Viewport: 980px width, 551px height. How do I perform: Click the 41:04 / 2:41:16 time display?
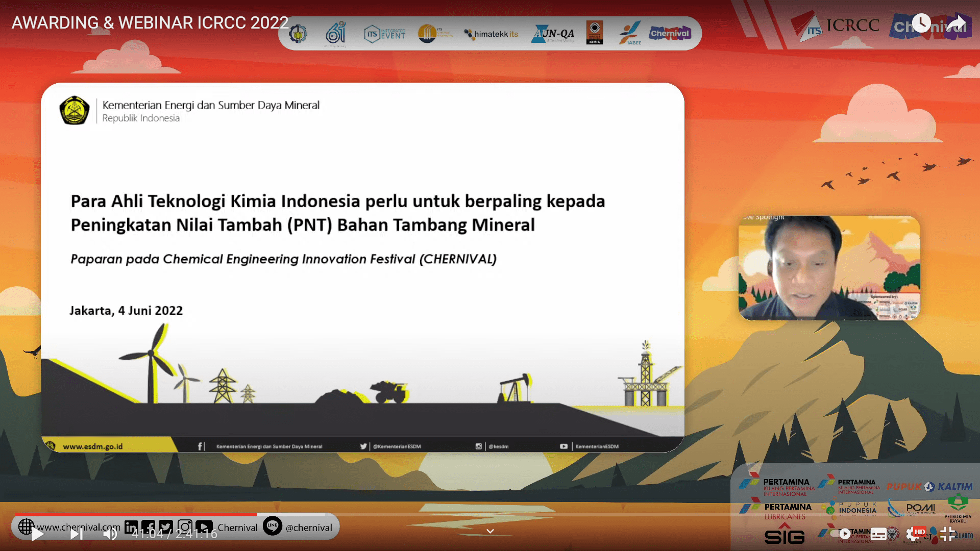[x=175, y=534]
